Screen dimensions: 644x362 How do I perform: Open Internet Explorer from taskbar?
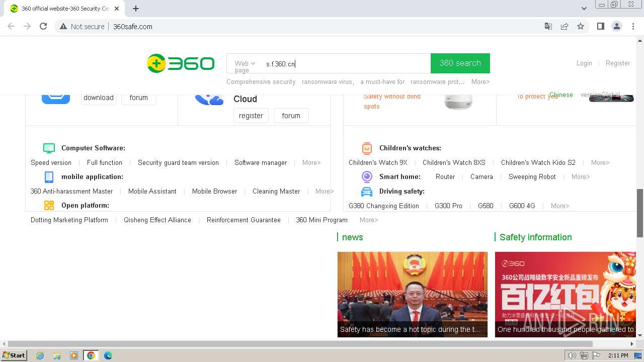point(40,355)
